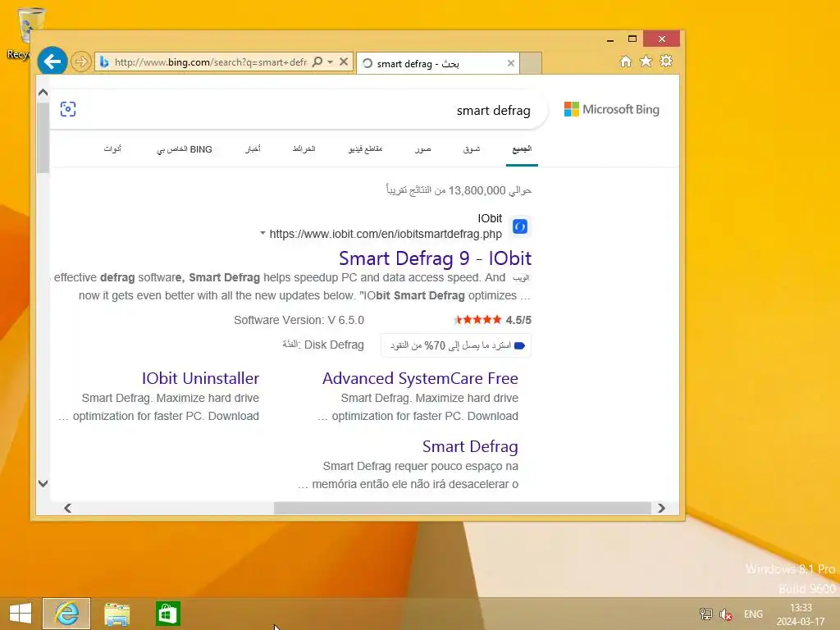The height and width of the screenshot is (630, 840).
Task: Click the IObit site favicon
Action: [519, 226]
